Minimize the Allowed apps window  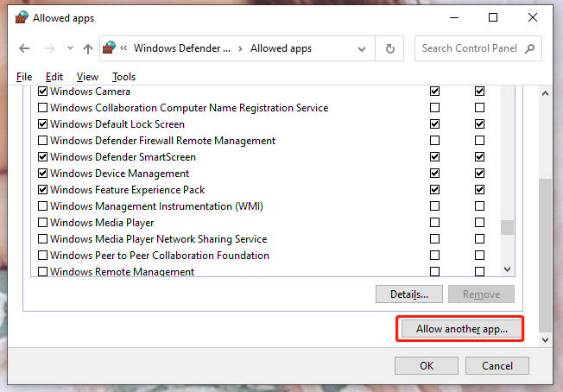click(x=454, y=17)
